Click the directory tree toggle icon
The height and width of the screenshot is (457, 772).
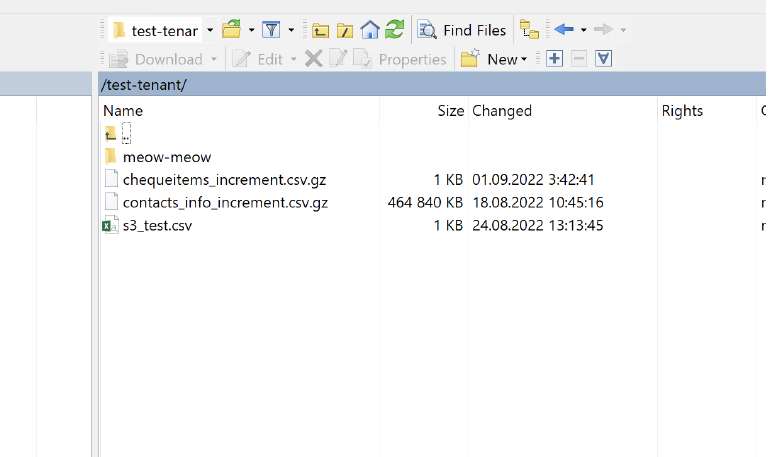(x=529, y=30)
